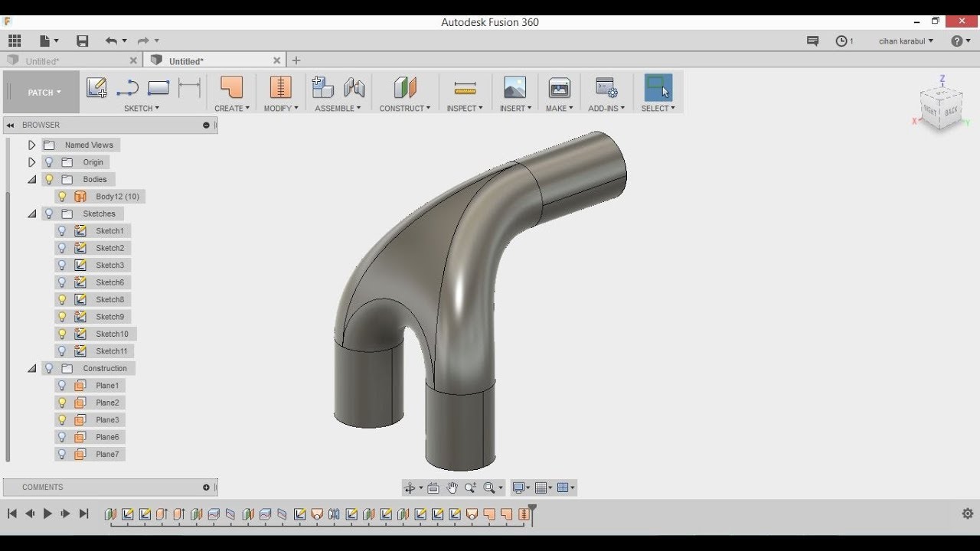Click the Sketch Dimension tool

point(189,88)
